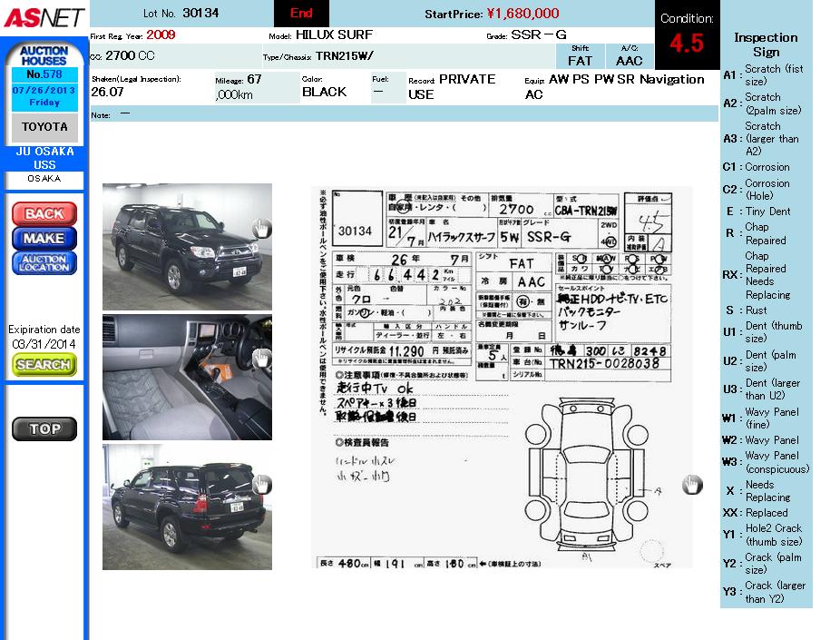Click the ASNET logo
This screenshot has height=640, width=840.
44,17
